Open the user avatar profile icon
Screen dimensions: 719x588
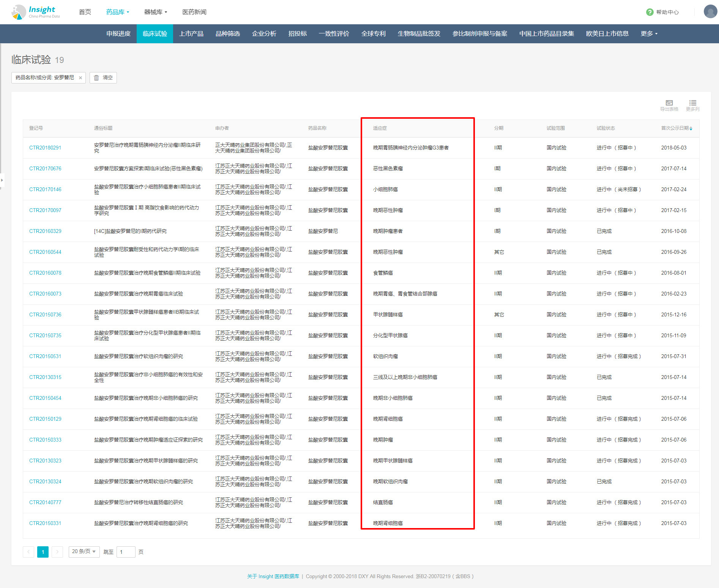[x=710, y=12]
